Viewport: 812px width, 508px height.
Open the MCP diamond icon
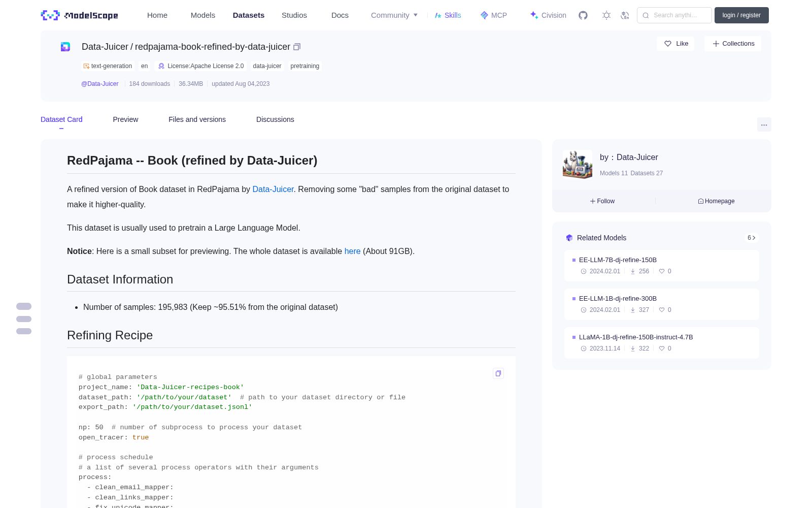click(484, 15)
